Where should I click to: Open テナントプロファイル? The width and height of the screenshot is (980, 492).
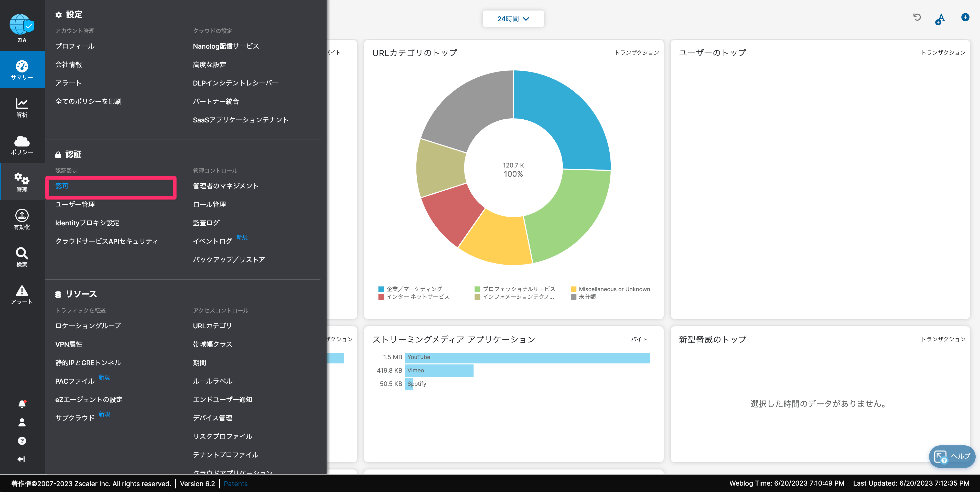pyautogui.click(x=225, y=455)
